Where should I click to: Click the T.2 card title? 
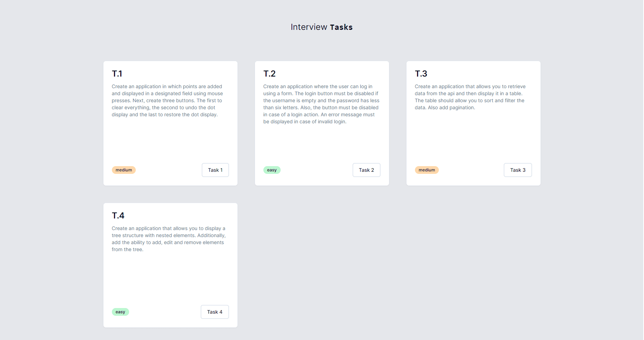[269, 74]
